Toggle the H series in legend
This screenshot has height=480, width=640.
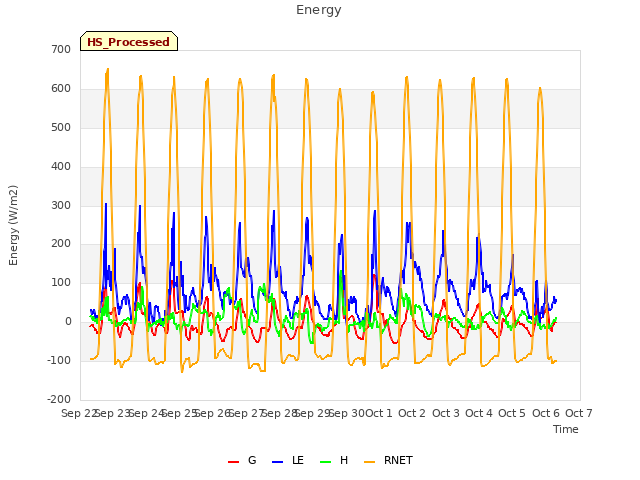334,460
